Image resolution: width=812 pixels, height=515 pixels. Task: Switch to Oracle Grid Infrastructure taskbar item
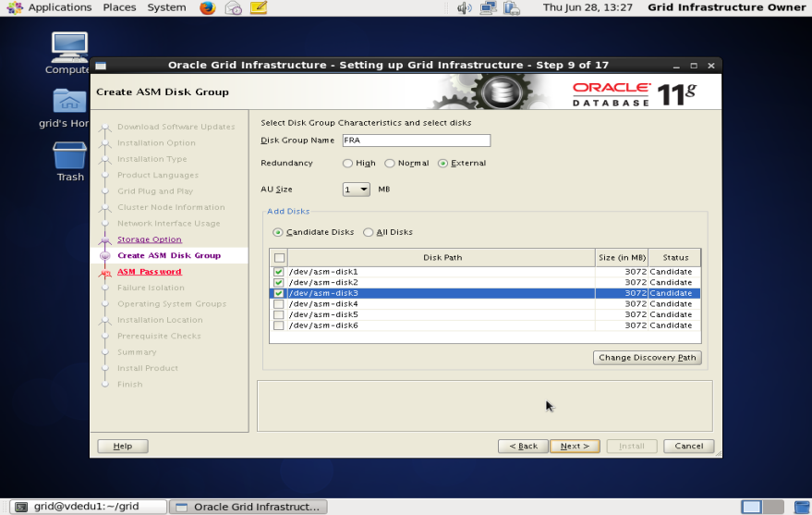tap(248, 507)
